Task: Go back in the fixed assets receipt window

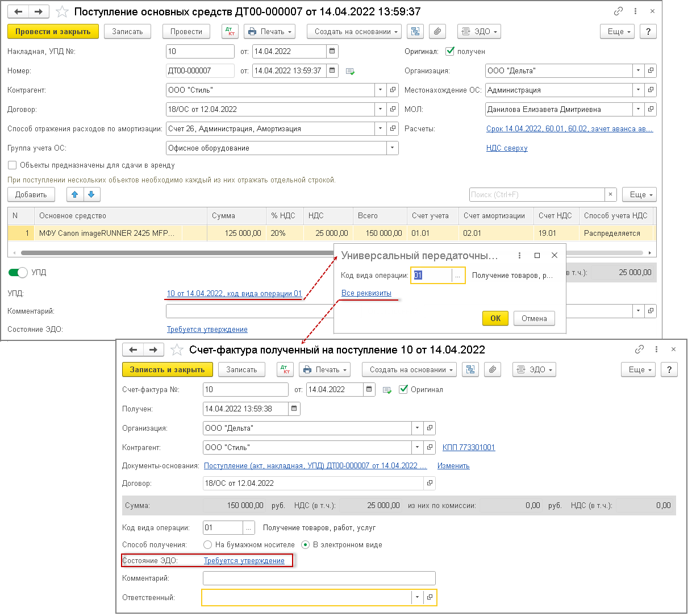Action: tap(18, 12)
